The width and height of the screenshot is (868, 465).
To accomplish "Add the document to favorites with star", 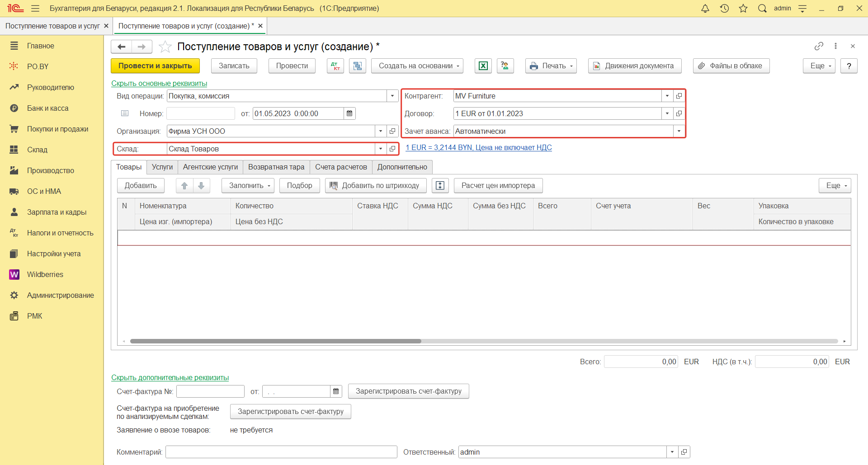I will click(x=165, y=47).
